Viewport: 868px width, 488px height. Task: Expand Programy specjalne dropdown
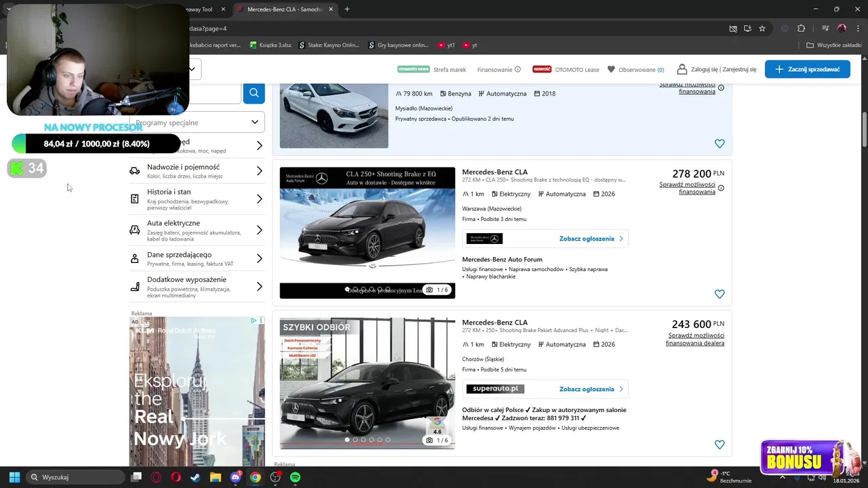pyautogui.click(x=197, y=122)
